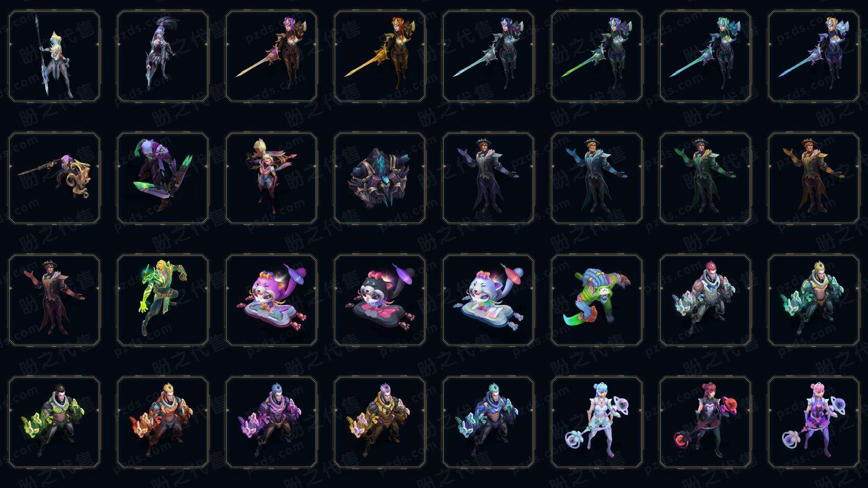
Task: Pick the black cat with pink bow skin
Action: [380, 300]
